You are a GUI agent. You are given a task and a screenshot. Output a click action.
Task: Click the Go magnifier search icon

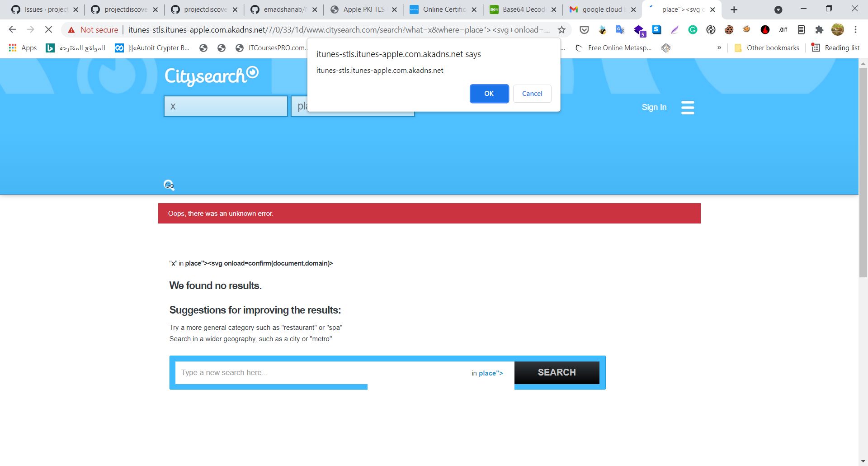(x=169, y=185)
